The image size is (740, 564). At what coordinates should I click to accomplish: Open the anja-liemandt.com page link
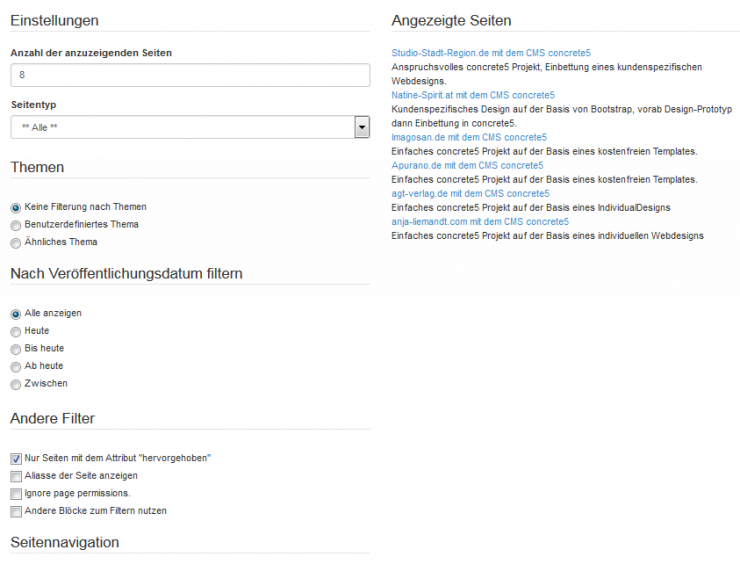tap(480, 221)
